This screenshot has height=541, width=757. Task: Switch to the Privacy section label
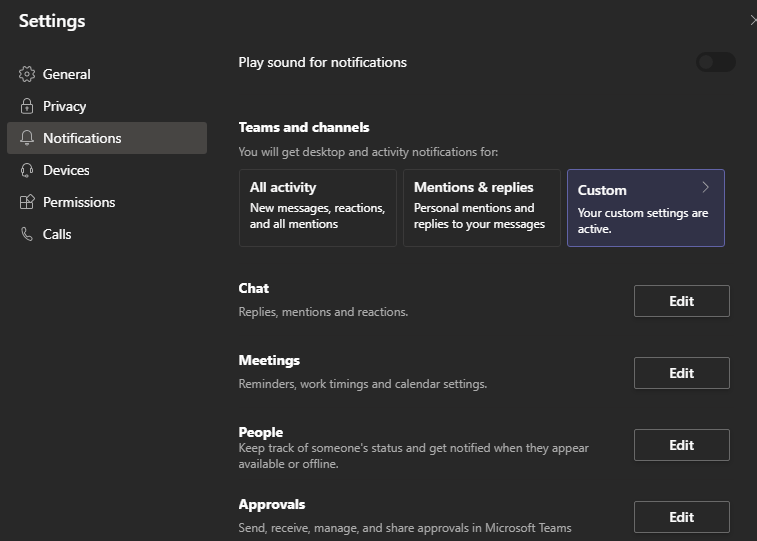tap(64, 106)
